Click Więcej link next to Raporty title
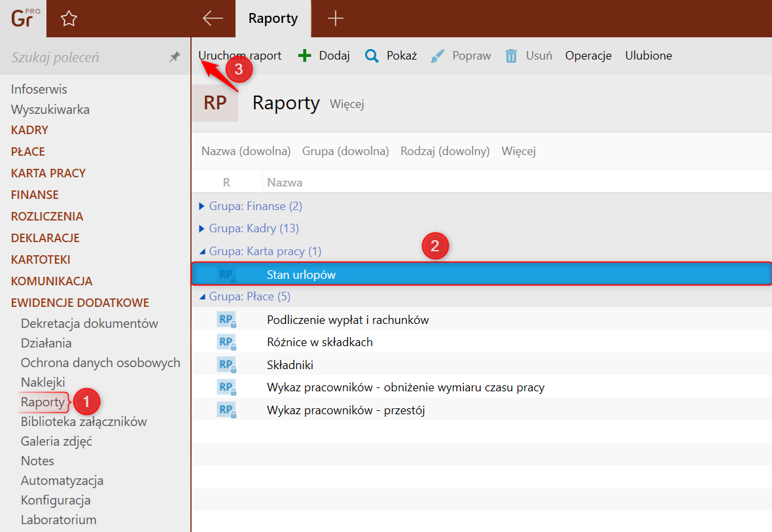Screen dimensions: 772x532 (347, 104)
